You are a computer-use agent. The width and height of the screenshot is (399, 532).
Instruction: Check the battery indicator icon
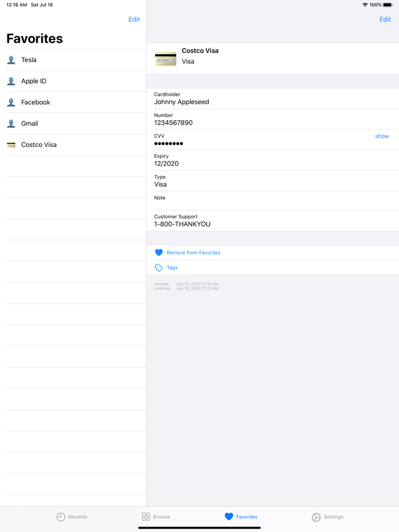(388, 5)
